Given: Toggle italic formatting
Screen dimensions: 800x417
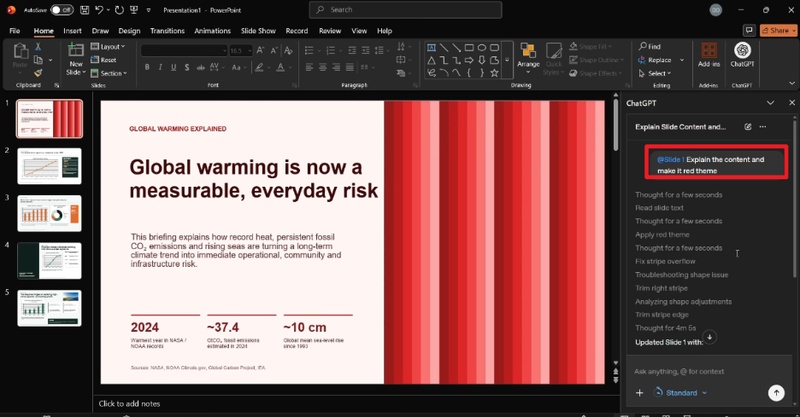Looking at the screenshot, I should pos(160,67).
